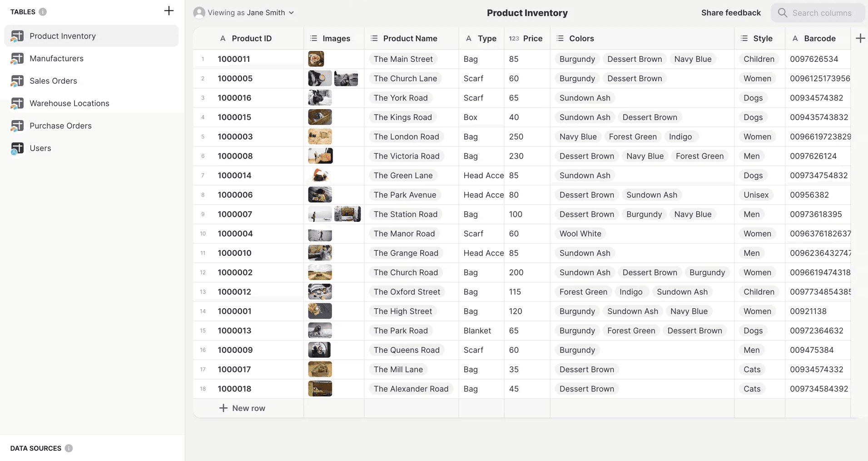Click the Users table icon
The width and height of the screenshot is (868, 461).
[17, 148]
